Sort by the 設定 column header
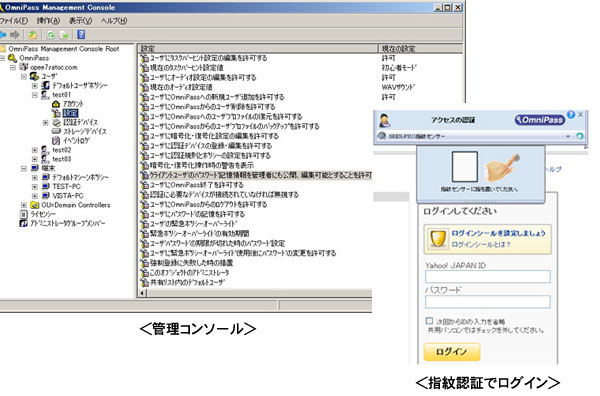This screenshot has width=600, height=396. pos(258,48)
